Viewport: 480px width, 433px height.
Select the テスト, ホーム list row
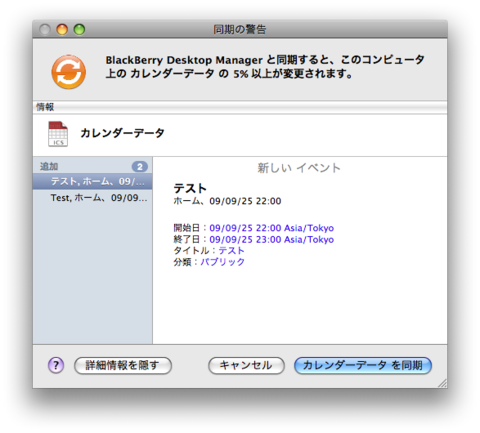[93, 181]
